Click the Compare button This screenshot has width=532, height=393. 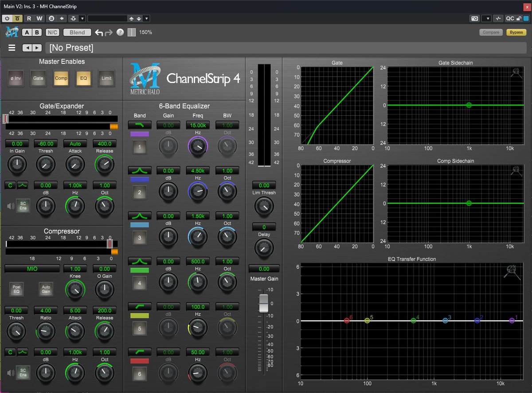pos(491,32)
